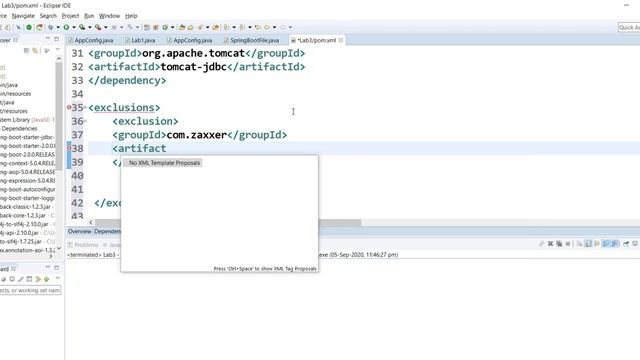This screenshot has width=640, height=360.
Task: Click the Console Remove All Terminated icon
Action: pos(559,244)
